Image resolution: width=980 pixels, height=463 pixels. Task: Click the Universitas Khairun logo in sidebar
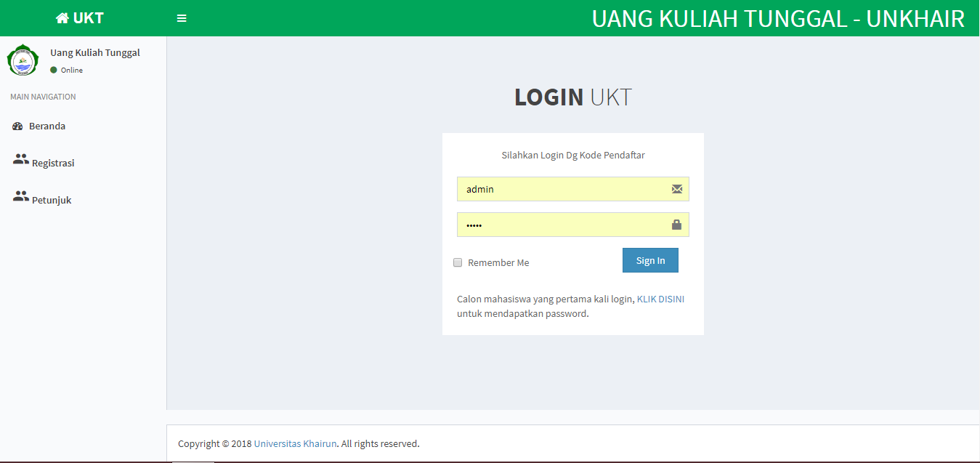[x=23, y=60]
